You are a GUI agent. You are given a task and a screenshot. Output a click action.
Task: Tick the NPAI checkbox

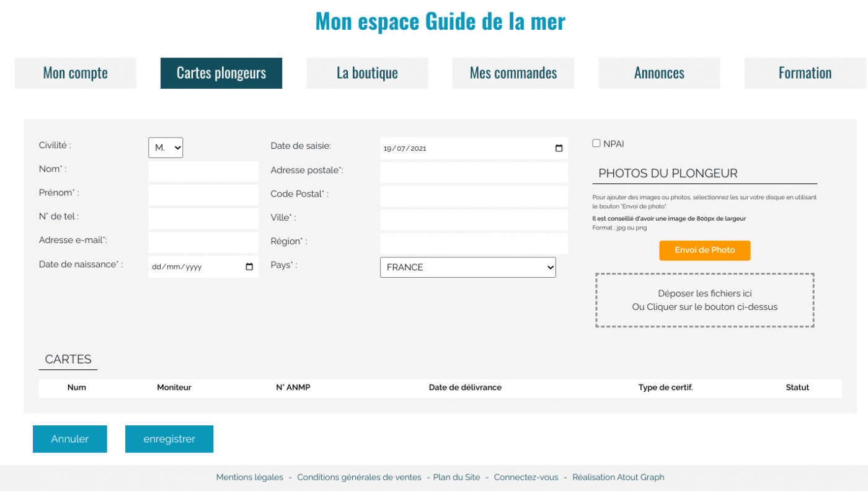click(596, 143)
